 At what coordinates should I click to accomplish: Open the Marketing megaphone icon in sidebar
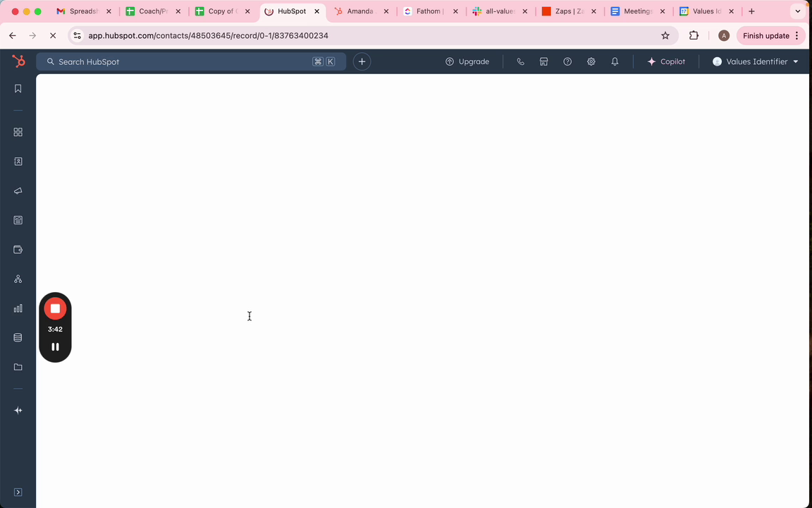tap(18, 190)
